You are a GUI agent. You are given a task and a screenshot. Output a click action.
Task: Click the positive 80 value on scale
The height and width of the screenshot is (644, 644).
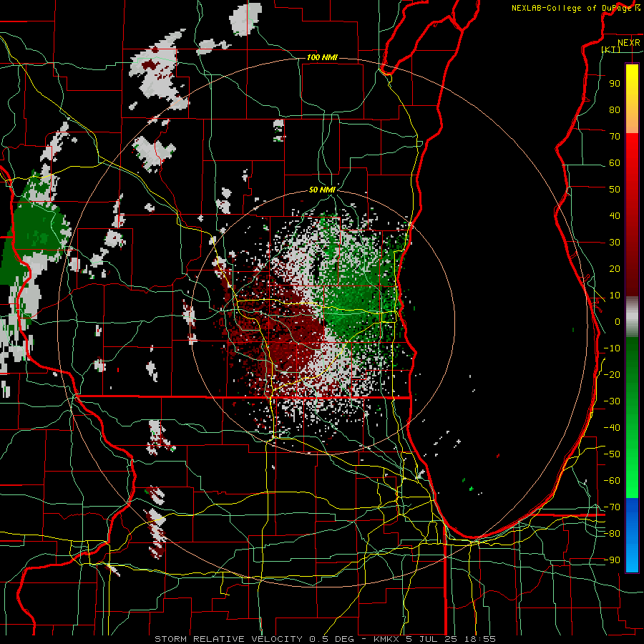[615, 109]
